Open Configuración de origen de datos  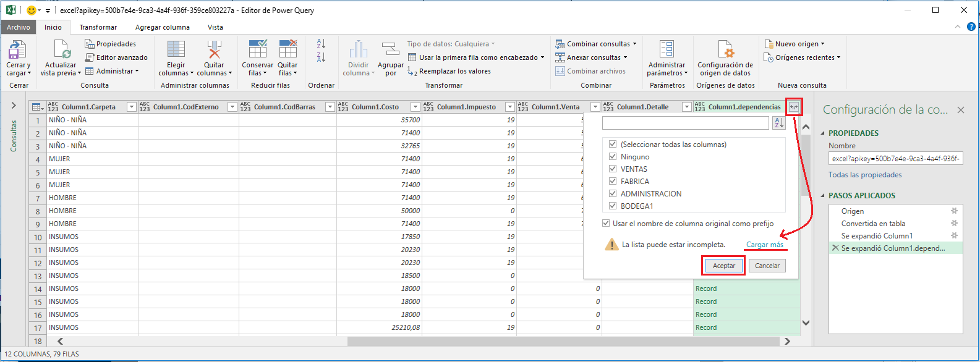[725, 51]
